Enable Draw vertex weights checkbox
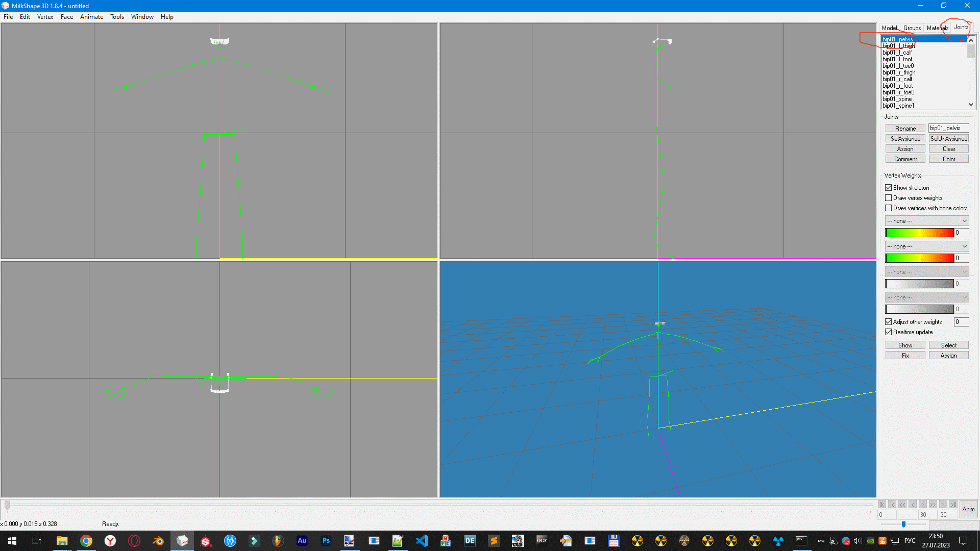Screen dimensions: 980x551 coord(889,198)
